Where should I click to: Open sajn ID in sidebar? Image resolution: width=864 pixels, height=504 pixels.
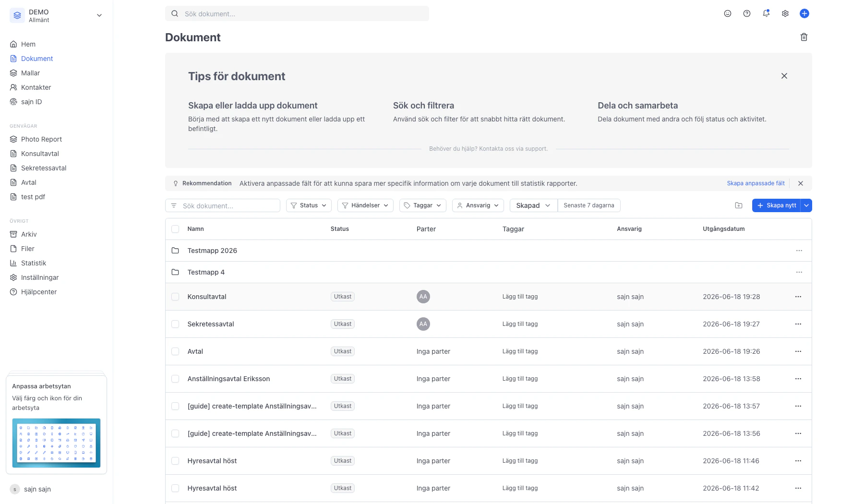[31, 102]
